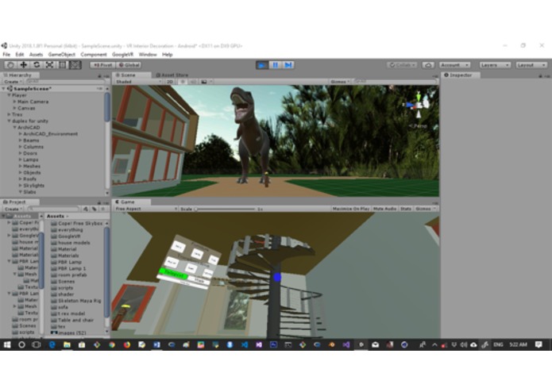Open Project Create dropdown

point(13,209)
